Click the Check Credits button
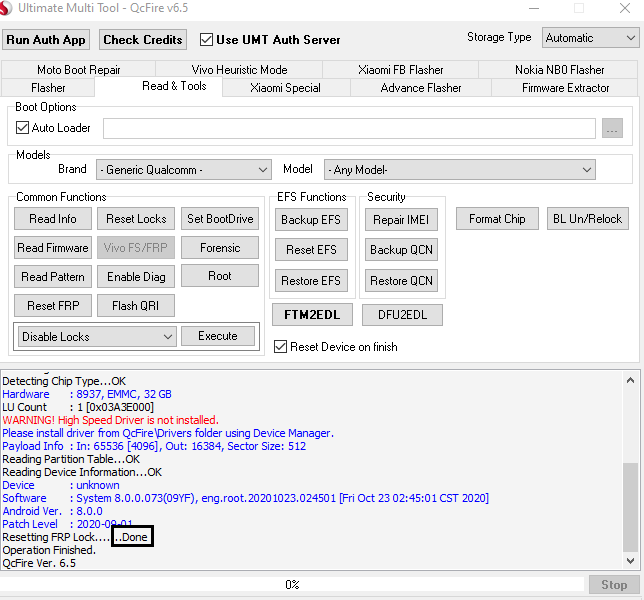Screen dimensions: 644x600 [x=143, y=40]
